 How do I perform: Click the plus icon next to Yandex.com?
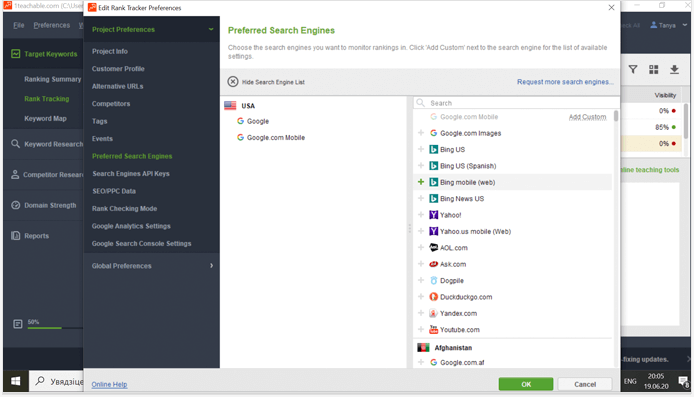click(421, 313)
